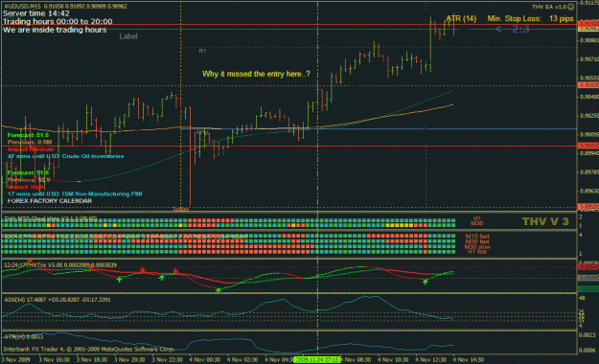The width and height of the screenshot is (599, 364).
Task: Click the gray 'Label' object
Action: click(x=128, y=36)
